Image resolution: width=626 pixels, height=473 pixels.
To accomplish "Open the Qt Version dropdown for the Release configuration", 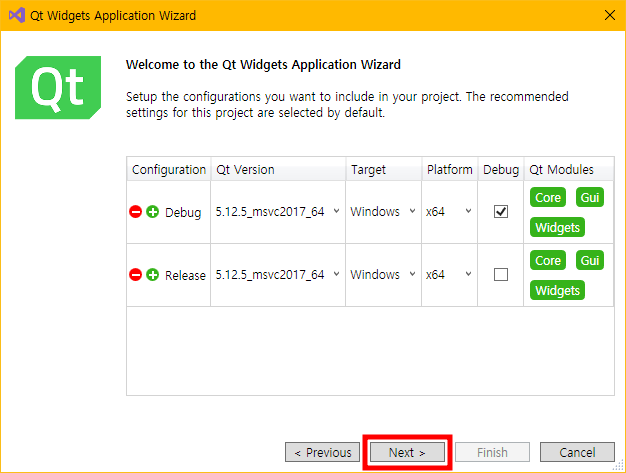I will pos(278,275).
